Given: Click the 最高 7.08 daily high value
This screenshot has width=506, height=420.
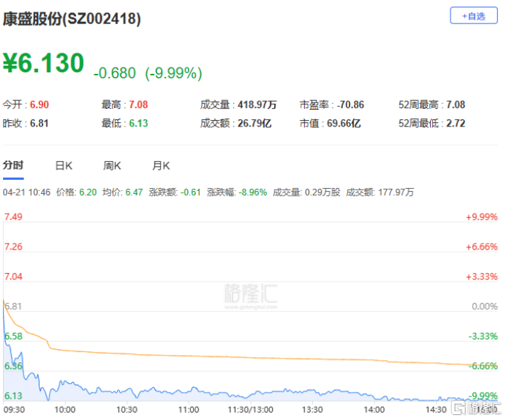Looking at the screenshot, I should coord(138,105).
